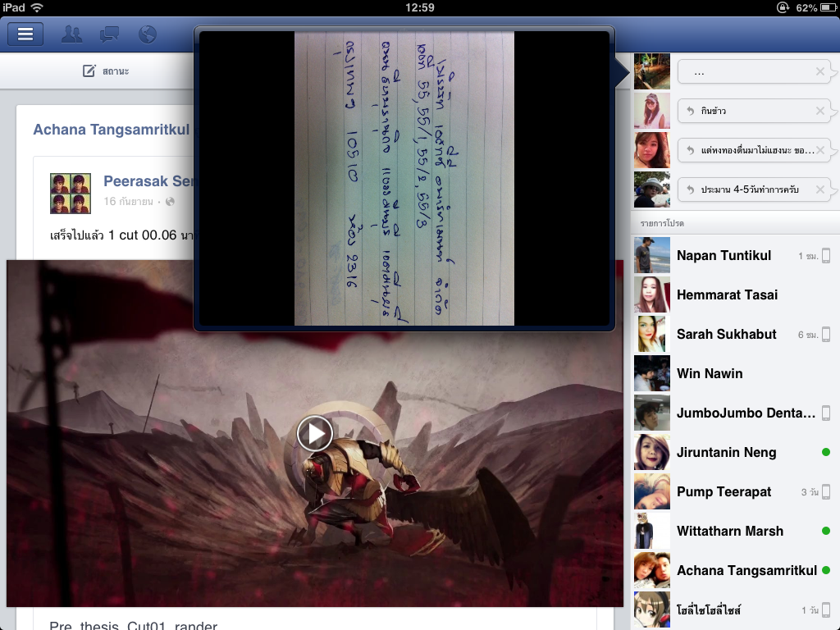Open notifications globe icon
The image size is (840, 630).
tap(148, 34)
